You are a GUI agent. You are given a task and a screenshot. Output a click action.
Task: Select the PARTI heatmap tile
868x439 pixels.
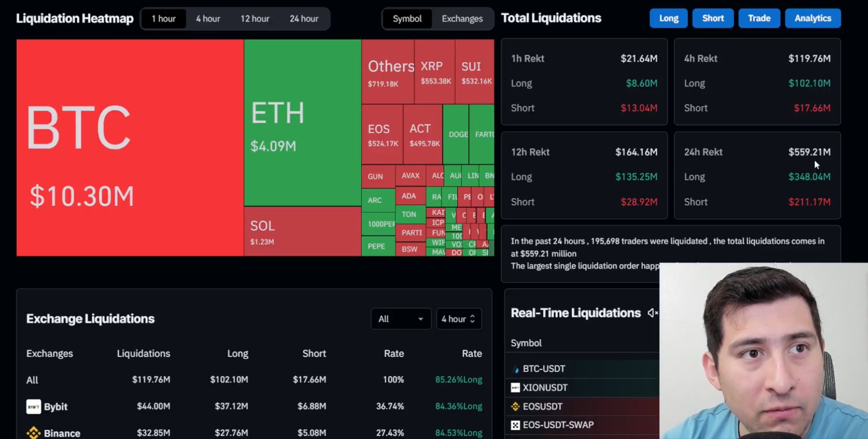pyautogui.click(x=411, y=233)
